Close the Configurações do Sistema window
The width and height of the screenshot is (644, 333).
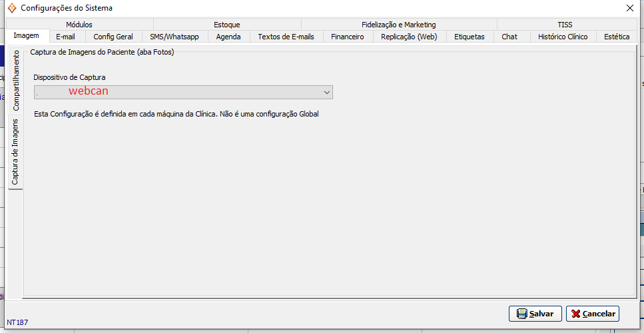click(630, 8)
